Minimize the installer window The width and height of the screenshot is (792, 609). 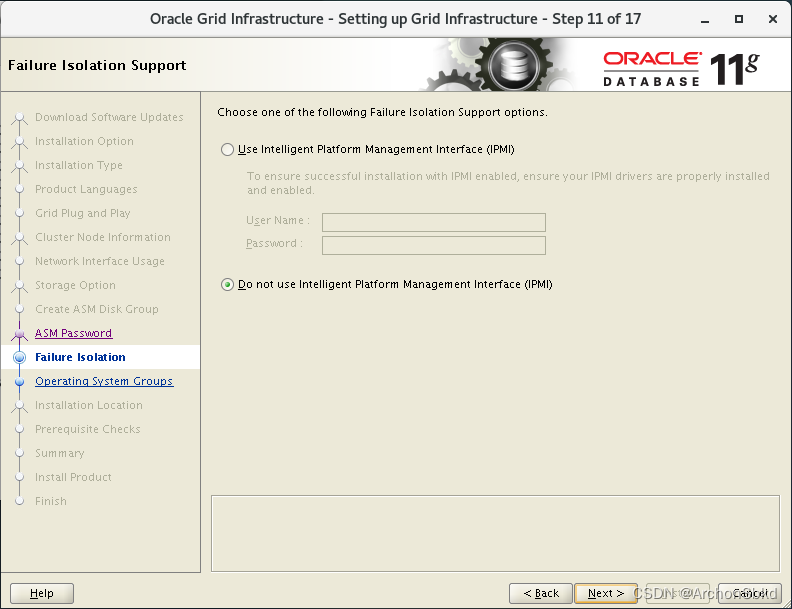click(x=705, y=20)
